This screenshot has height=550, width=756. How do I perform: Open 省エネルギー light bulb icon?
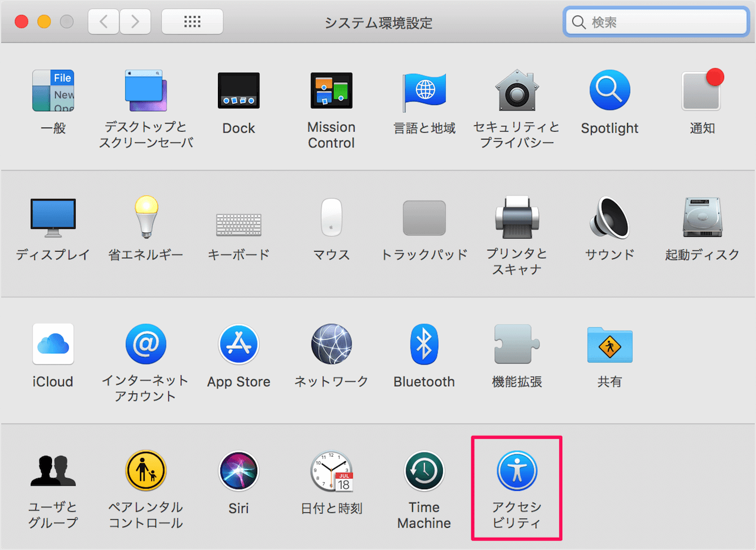click(146, 217)
